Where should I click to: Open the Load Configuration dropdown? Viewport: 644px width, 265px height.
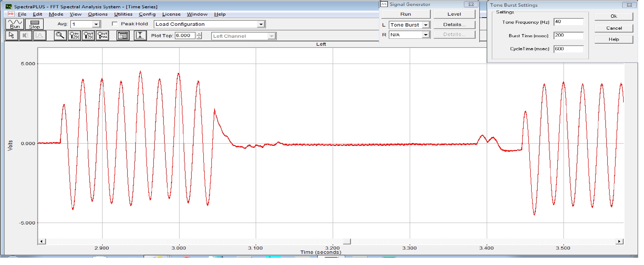tap(261, 24)
